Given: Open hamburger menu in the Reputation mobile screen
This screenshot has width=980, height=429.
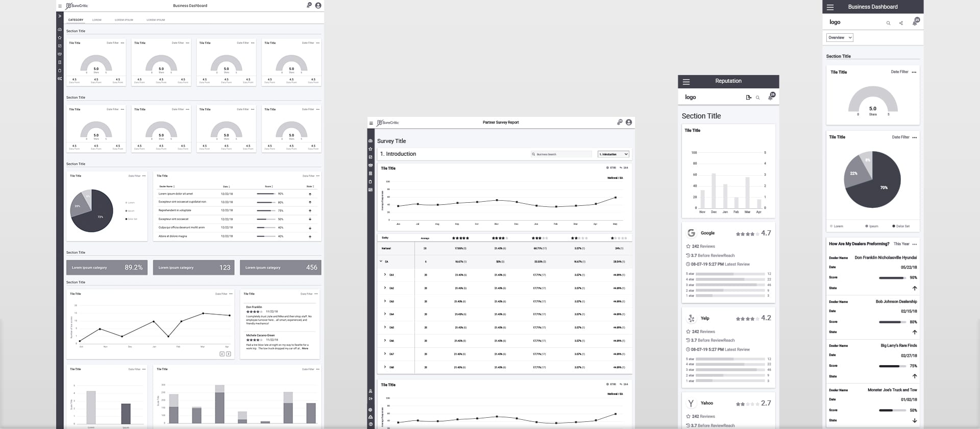Looking at the screenshot, I should (687, 82).
